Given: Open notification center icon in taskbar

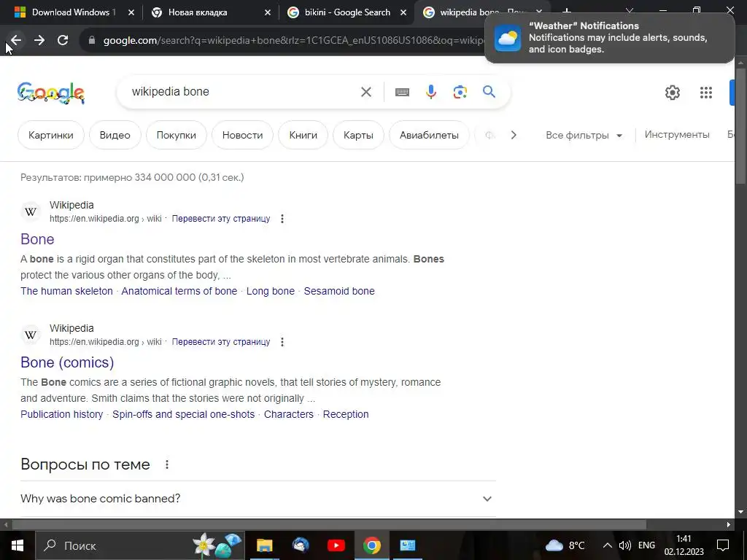Looking at the screenshot, I should [x=723, y=545].
